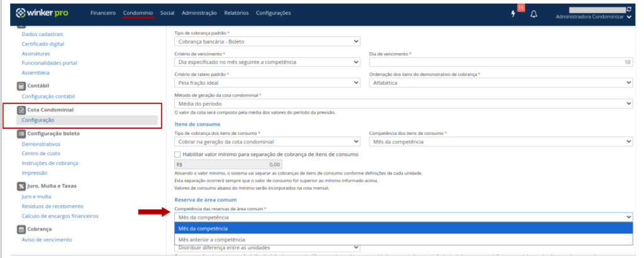Open the lightning quick actions icon

coord(513,14)
